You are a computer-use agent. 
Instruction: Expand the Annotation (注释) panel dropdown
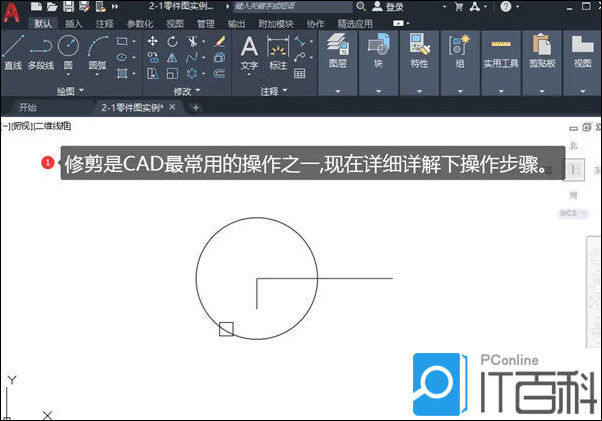point(274,91)
